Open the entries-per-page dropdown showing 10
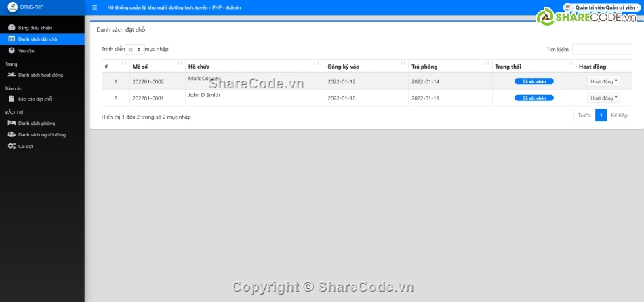The height and width of the screenshot is (302, 644). [135, 50]
